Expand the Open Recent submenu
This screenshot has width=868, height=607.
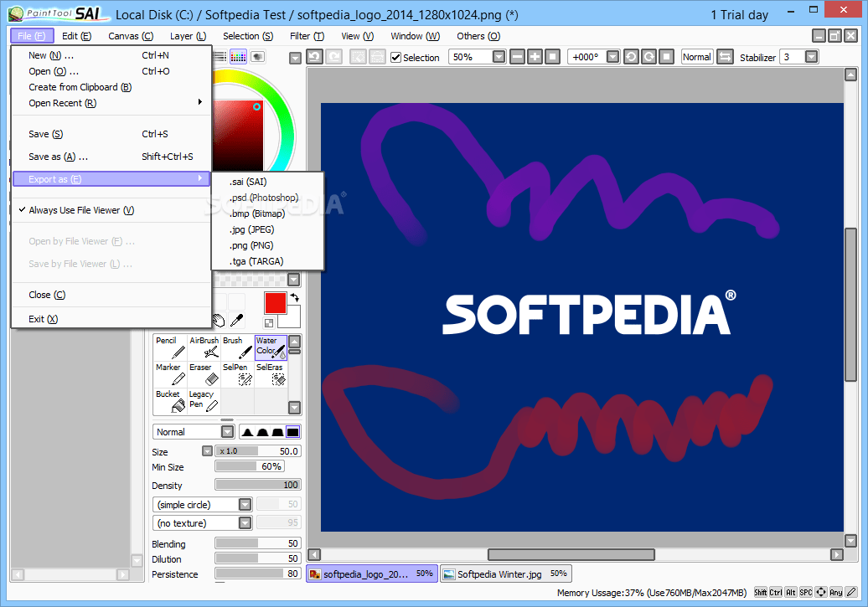111,103
